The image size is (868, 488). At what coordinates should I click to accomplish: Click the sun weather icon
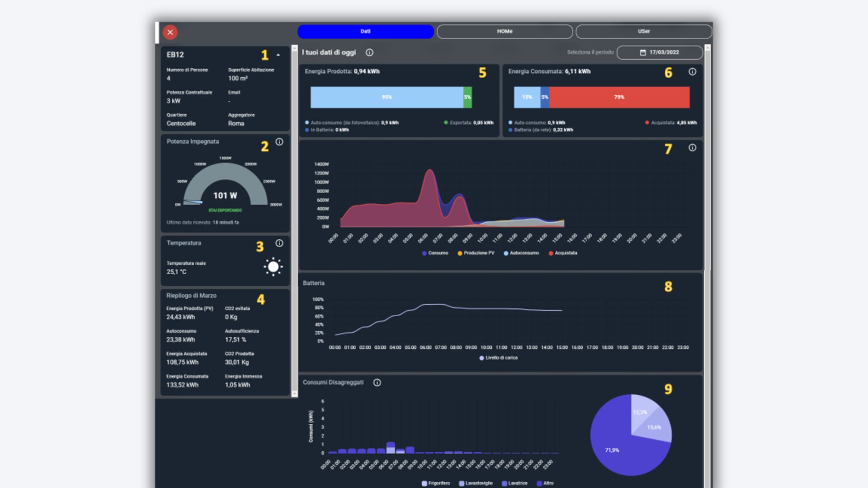(273, 267)
